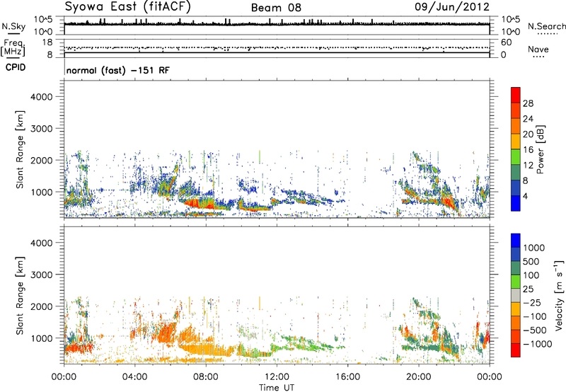Click the blue top segment of Velocity colorbar
This screenshot has width=566, height=392.
516,241
